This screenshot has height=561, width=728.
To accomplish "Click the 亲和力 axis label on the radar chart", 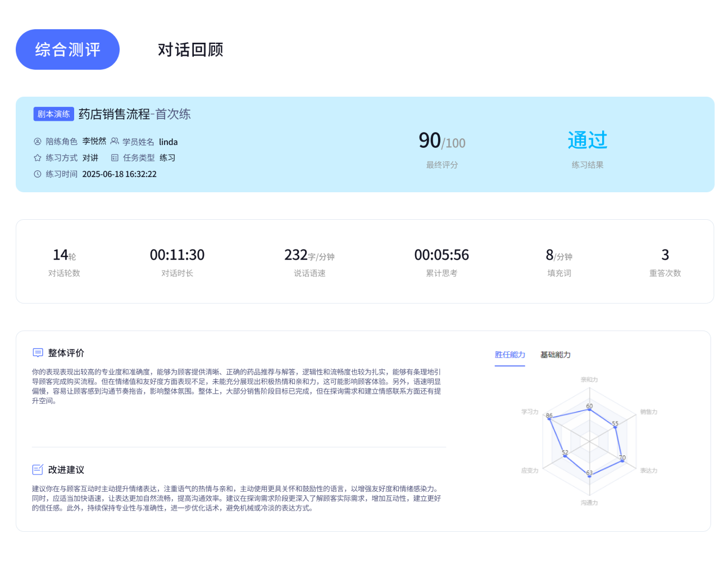I will click(x=589, y=380).
